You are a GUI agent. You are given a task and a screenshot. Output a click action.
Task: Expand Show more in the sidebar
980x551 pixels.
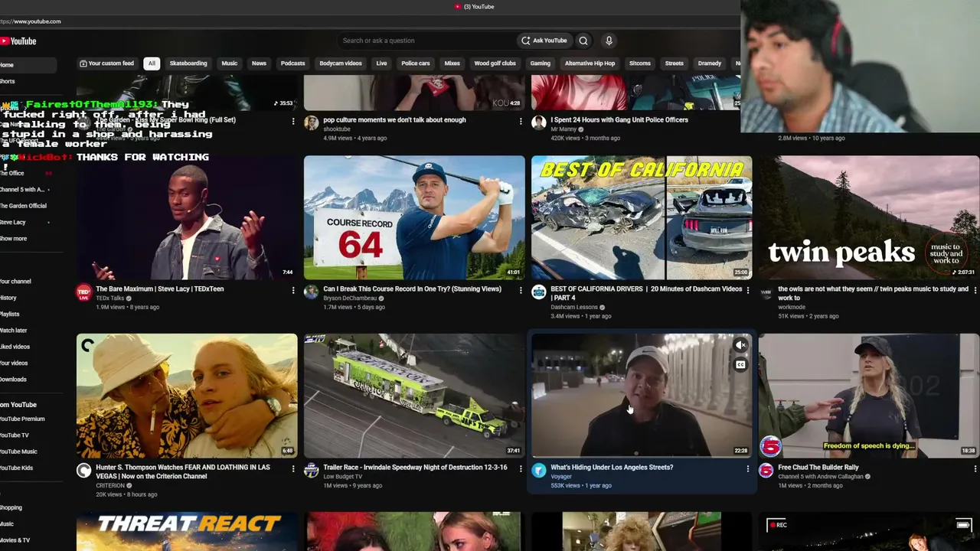(14, 239)
